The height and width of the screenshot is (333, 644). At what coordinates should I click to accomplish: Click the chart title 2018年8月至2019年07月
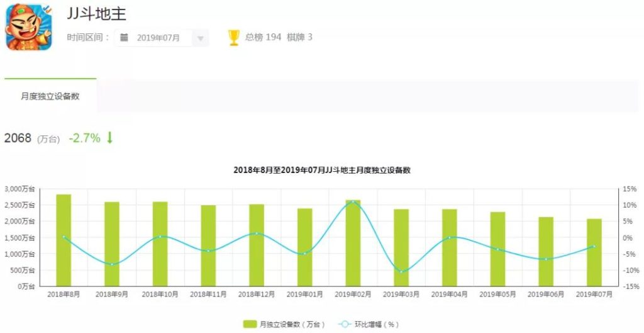(x=322, y=170)
